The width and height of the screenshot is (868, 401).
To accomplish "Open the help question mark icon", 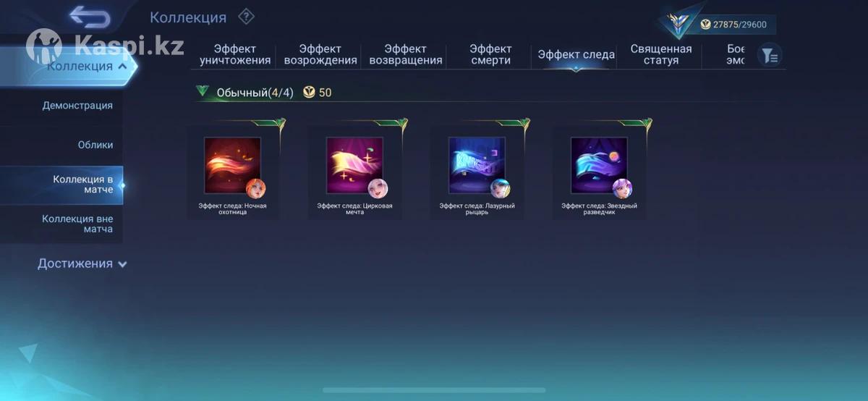I will pos(246,16).
